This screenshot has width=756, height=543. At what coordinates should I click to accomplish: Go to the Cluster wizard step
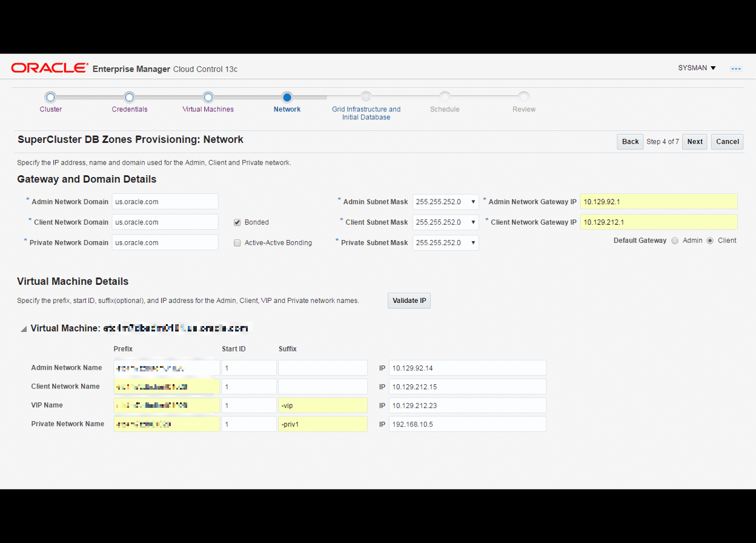[51, 109]
